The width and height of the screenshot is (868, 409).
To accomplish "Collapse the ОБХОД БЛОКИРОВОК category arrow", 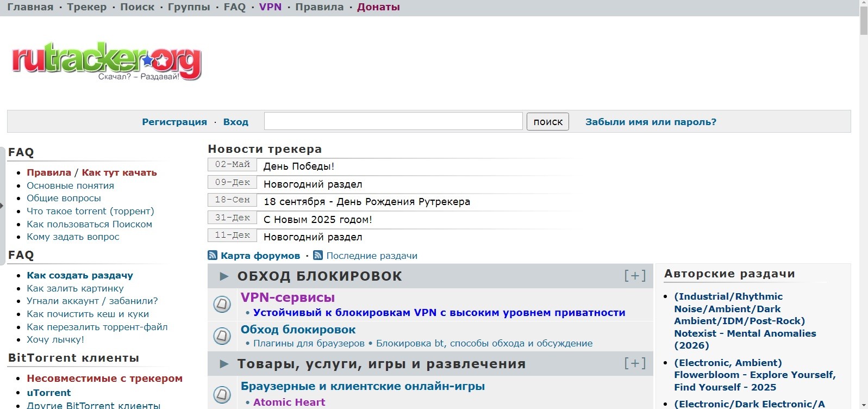I will point(224,276).
